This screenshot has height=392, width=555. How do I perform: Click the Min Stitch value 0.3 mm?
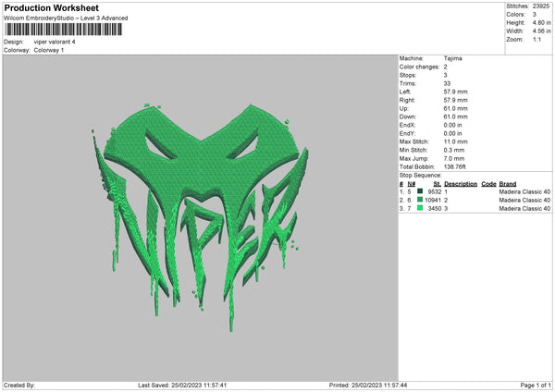tap(454, 150)
